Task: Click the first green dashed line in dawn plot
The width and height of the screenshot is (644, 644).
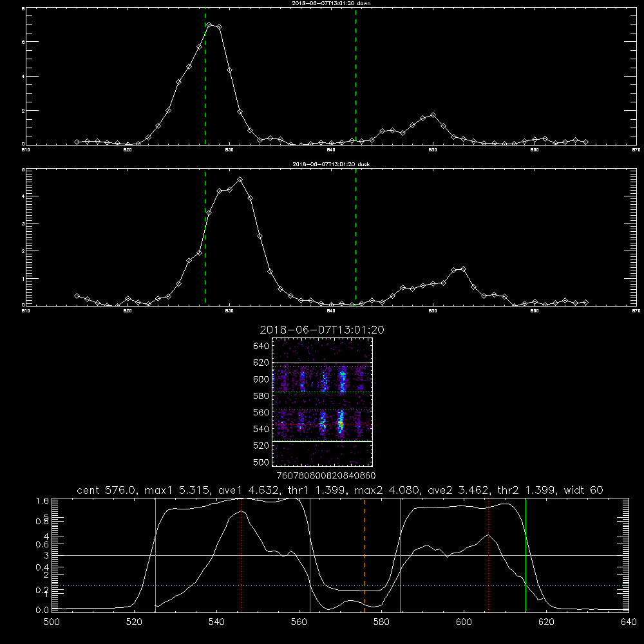Action: point(205,77)
